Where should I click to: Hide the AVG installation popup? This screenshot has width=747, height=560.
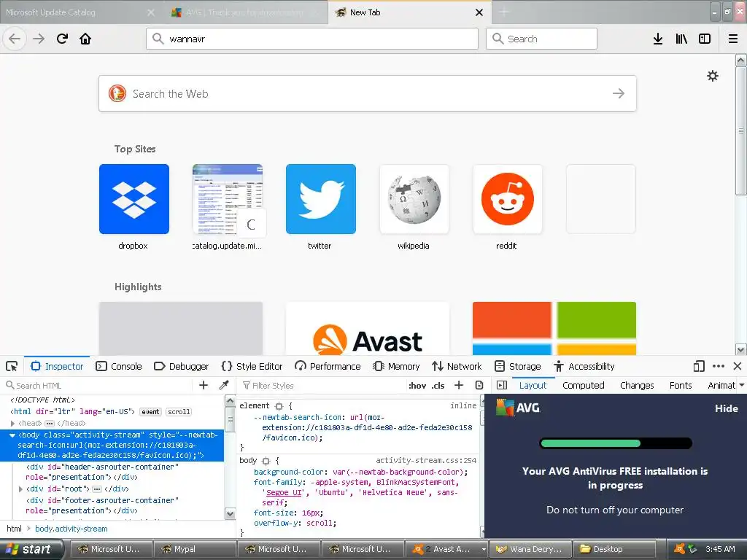tap(726, 408)
